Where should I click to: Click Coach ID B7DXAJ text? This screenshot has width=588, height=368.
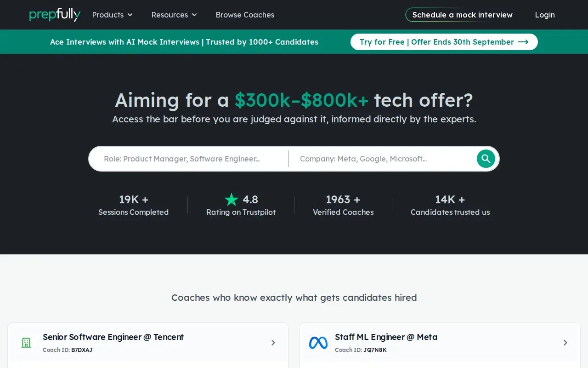(x=68, y=350)
